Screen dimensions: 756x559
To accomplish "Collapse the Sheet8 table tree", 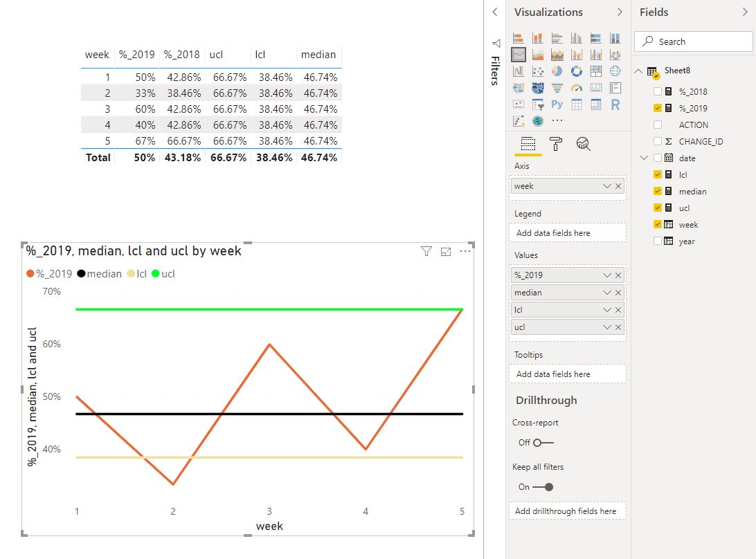I will pyautogui.click(x=638, y=71).
